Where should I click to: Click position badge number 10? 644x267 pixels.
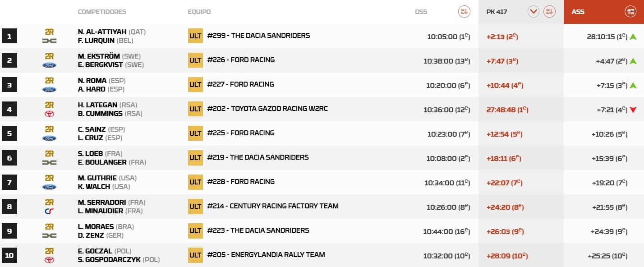[x=9, y=255]
